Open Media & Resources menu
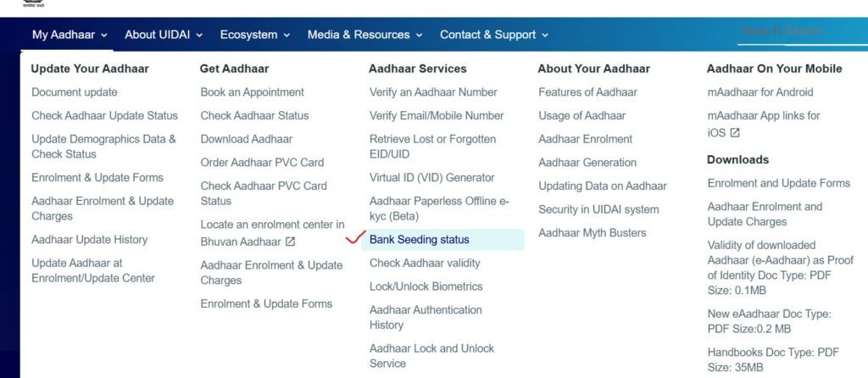 (x=364, y=34)
